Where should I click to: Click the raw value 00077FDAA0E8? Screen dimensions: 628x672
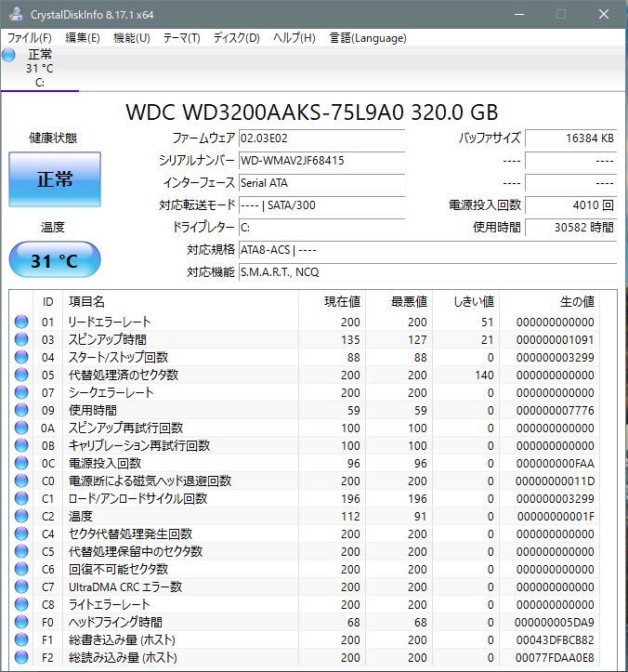coord(555,658)
